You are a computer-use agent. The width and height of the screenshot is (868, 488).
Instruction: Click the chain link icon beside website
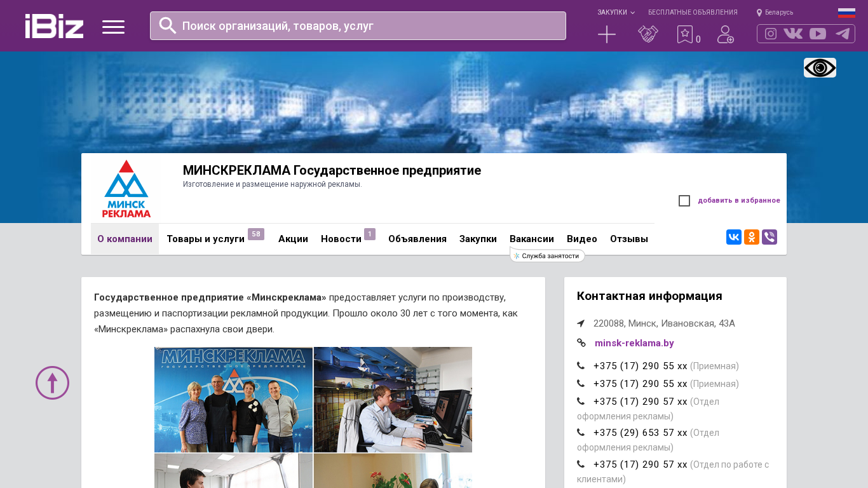581,342
